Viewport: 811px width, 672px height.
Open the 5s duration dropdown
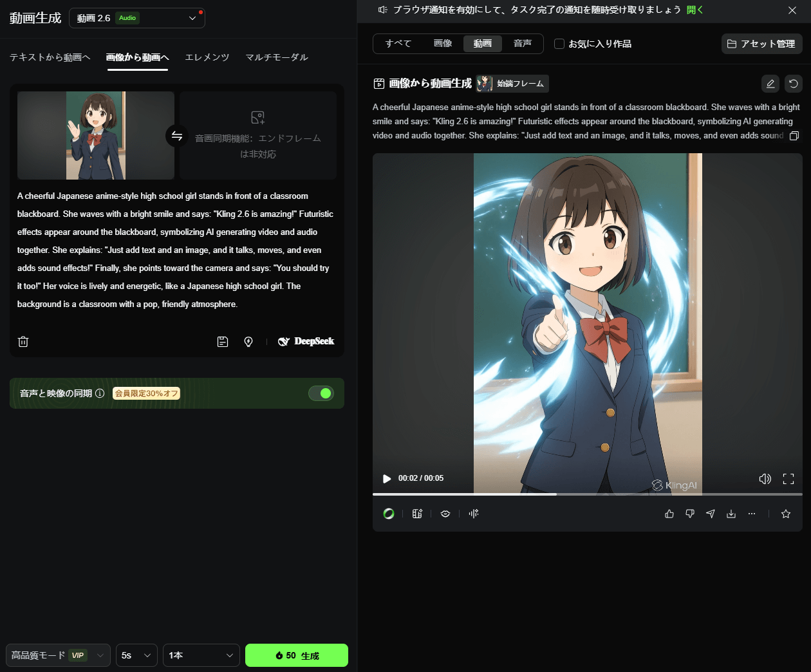click(x=136, y=655)
